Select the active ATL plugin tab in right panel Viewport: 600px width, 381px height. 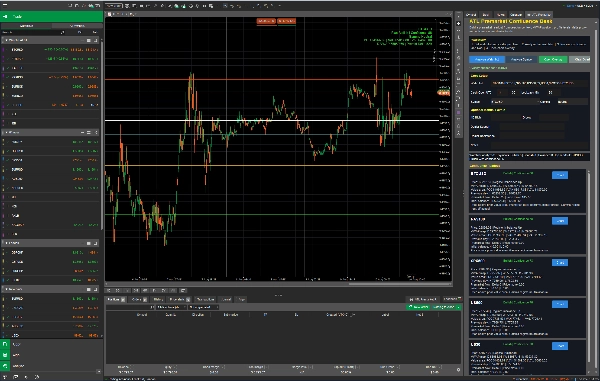click(539, 15)
